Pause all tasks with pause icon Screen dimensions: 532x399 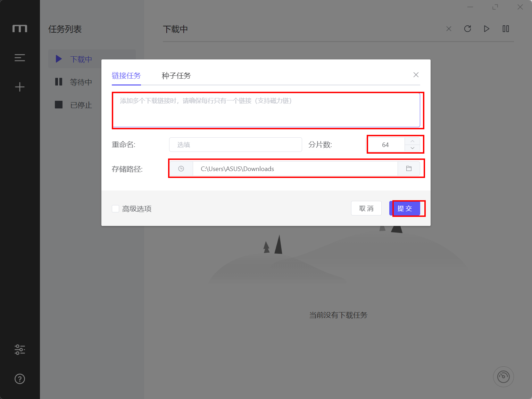pyautogui.click(x=506, y=29)
